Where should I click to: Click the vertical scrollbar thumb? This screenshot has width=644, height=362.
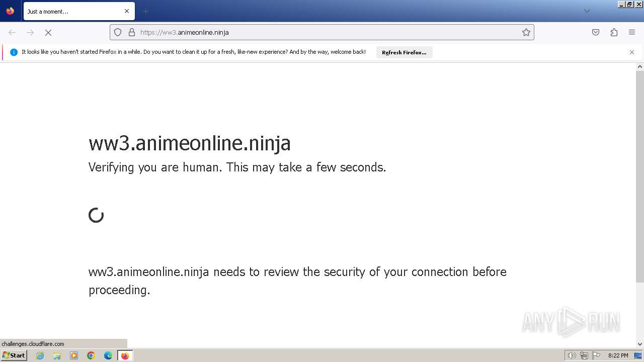[x=640, y=176]
